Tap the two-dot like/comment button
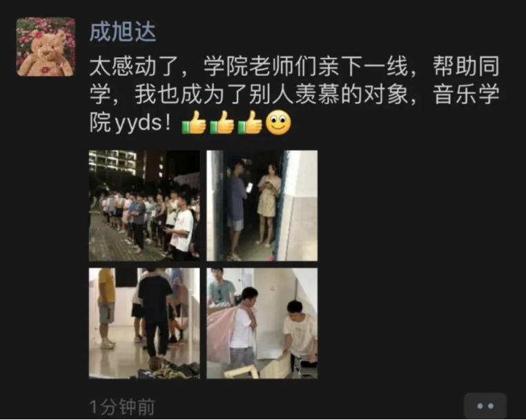The image size is (526, 420). click(485, 406)
